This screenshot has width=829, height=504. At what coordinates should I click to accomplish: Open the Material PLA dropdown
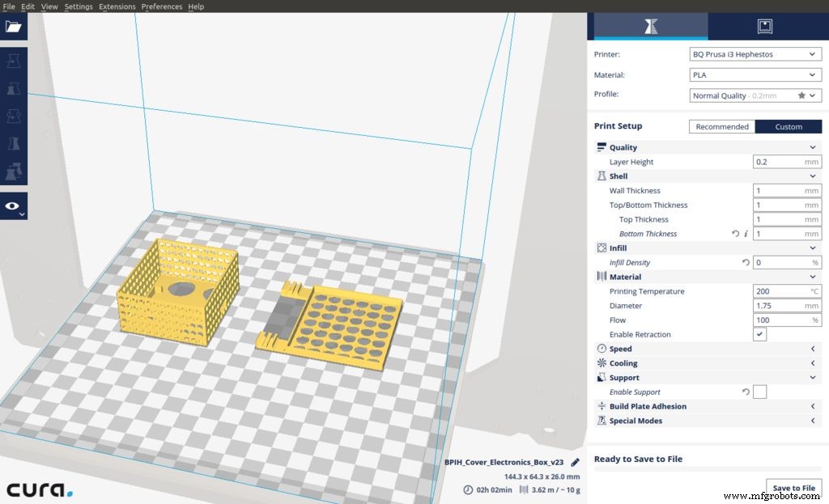tap(755, 74)
